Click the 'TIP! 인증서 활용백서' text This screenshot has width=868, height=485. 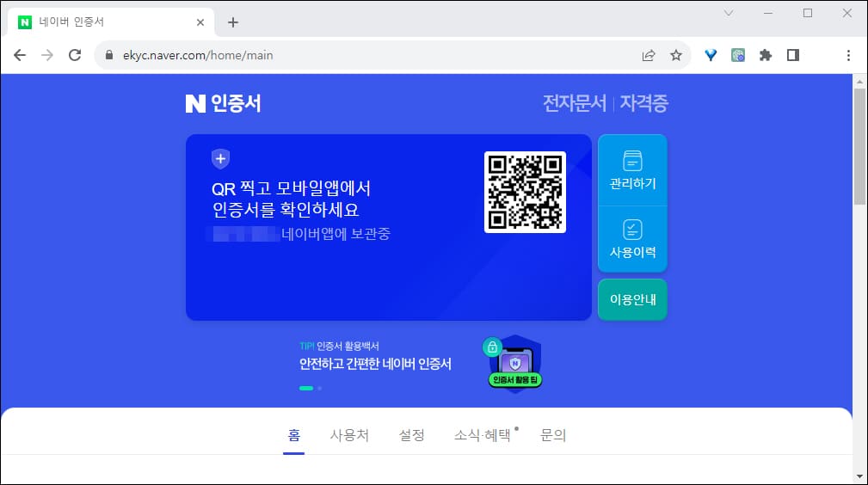[x=339, y=346]
